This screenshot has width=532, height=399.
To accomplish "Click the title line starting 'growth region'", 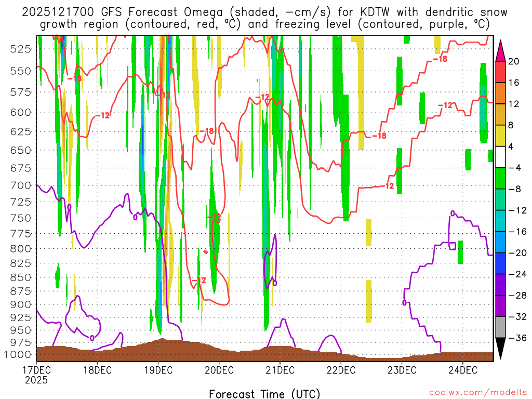I will point(264,24).
